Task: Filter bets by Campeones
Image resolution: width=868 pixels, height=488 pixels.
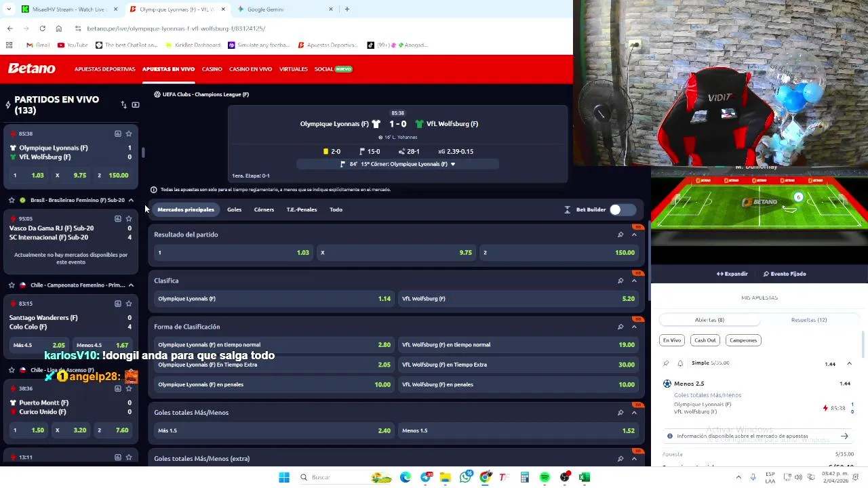Action: click(x=743, y=340)
